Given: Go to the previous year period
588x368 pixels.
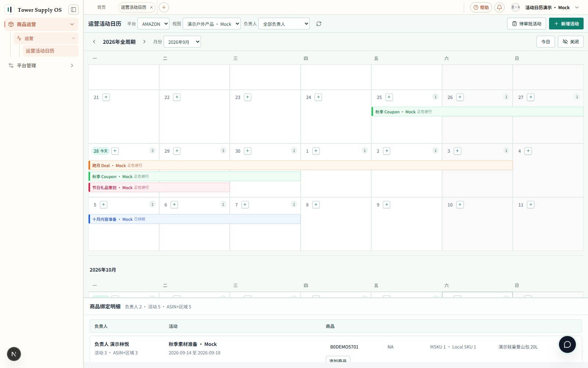Looking at the screenshot, I should pyautogui.click(x=94, y=42).
